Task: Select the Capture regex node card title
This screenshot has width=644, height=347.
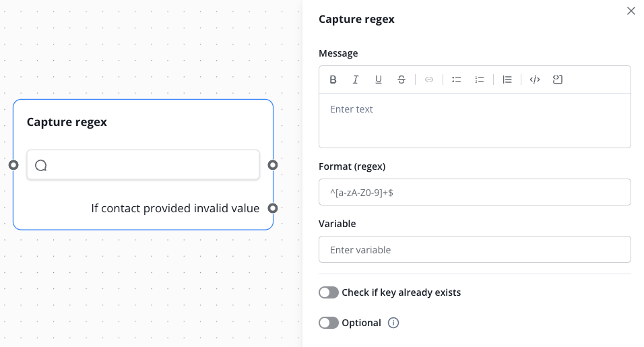Action: coord(67,122)
